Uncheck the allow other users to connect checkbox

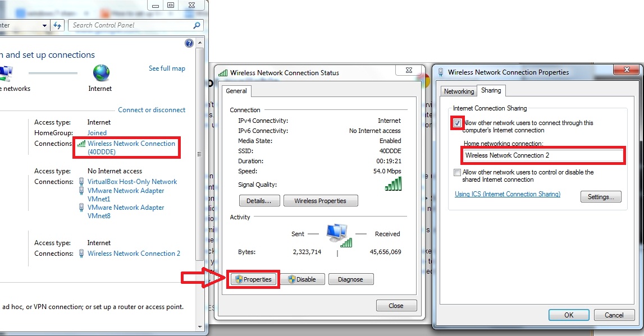point(456,122)
